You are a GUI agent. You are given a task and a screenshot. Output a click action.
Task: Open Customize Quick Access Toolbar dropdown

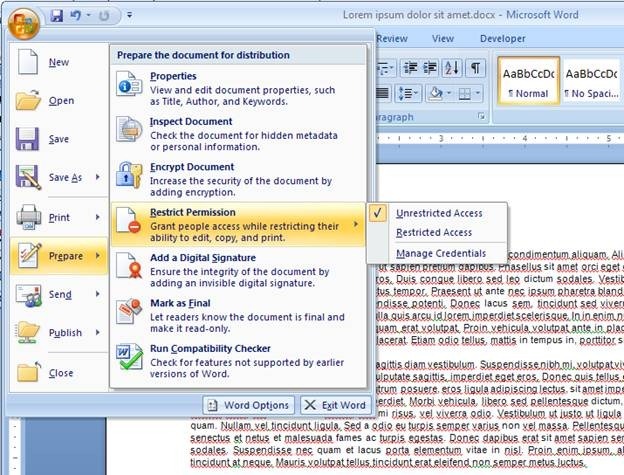click(x=129, y=16)
